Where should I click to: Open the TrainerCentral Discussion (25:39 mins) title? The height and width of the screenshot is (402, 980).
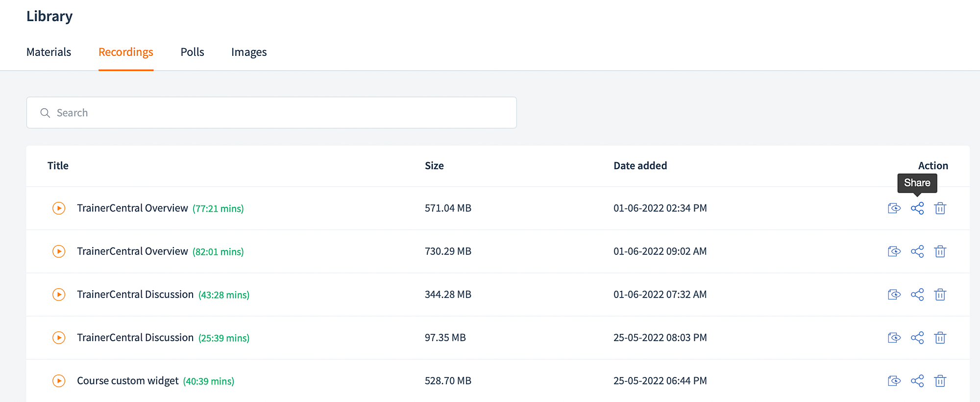pos(135,338)
